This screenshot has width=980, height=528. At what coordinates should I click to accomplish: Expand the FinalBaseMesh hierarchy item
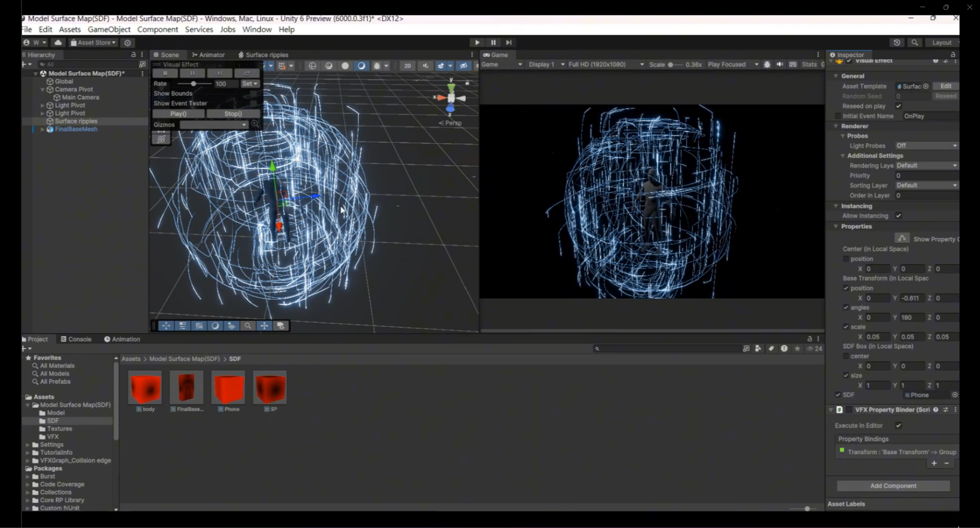click(x=42, y=130)
